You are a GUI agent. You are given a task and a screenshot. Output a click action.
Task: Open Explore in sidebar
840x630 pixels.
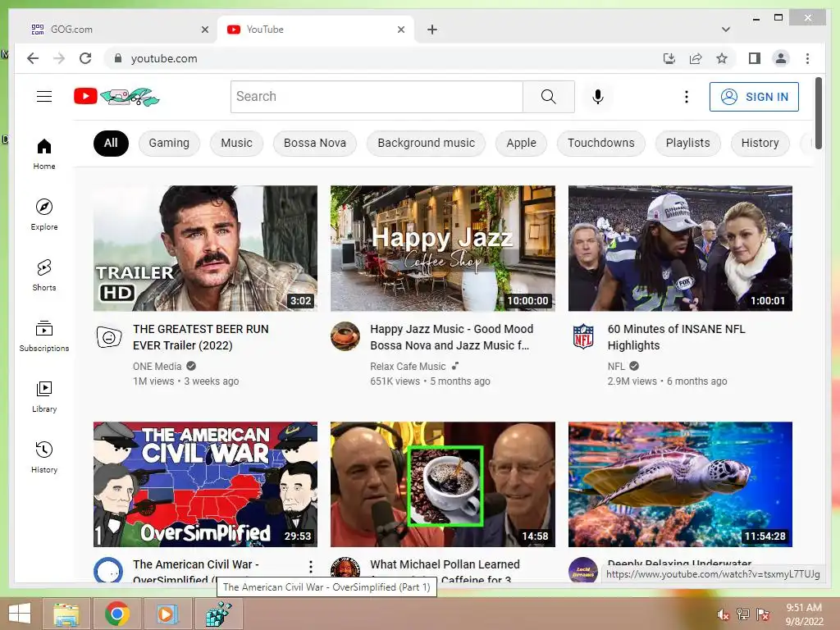pos(44,215)
